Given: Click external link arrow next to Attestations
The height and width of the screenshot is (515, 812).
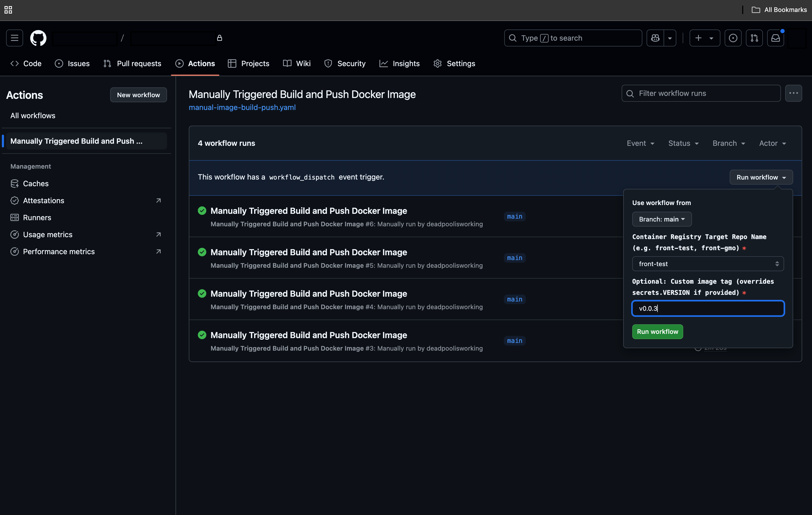Looking at the screenshot, I should pos(158,200).
